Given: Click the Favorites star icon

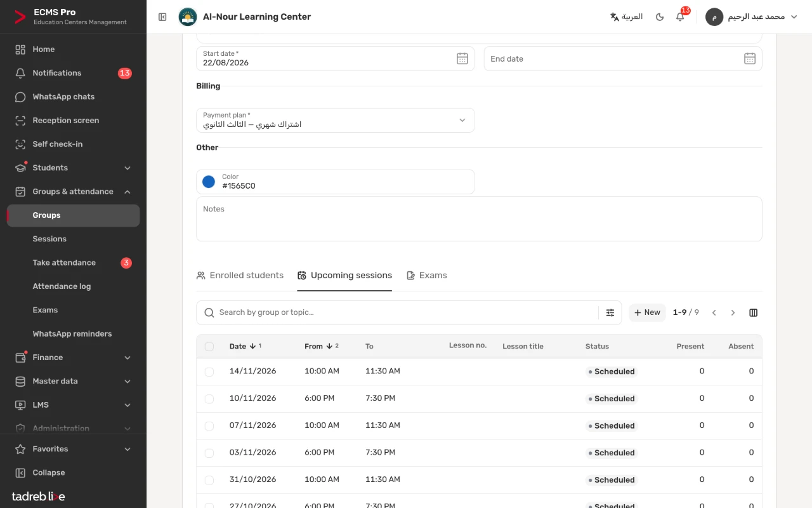Looking at the screenshot, I should click(x=20, y=449).
